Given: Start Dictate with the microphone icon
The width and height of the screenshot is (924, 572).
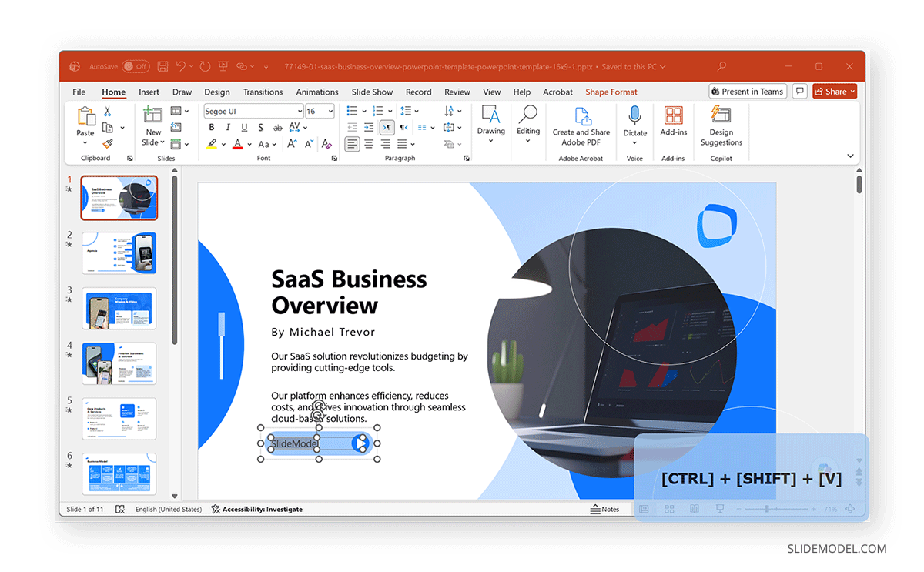Looking at the screenshot, I should point(634,115).
